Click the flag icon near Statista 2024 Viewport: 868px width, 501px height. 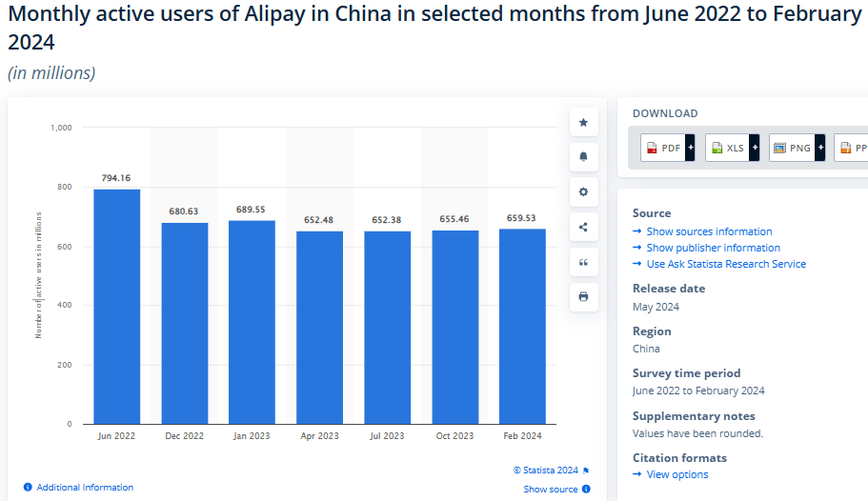(x=586, y=471)
